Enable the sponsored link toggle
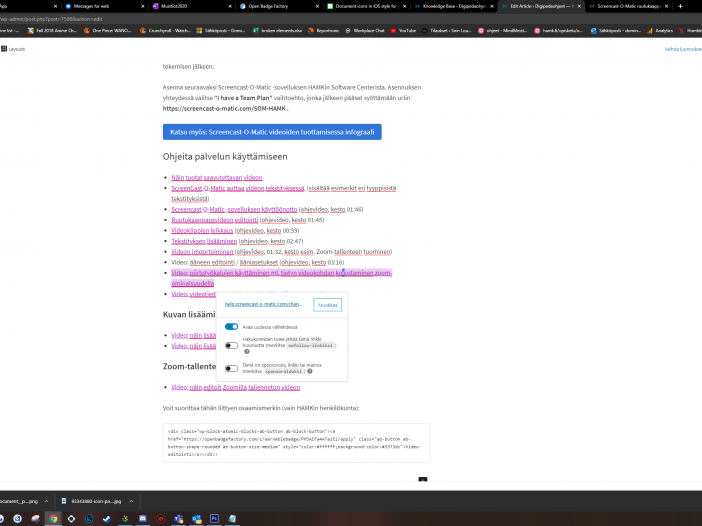Viewport: 702px width, 526px height. point(231,368)
